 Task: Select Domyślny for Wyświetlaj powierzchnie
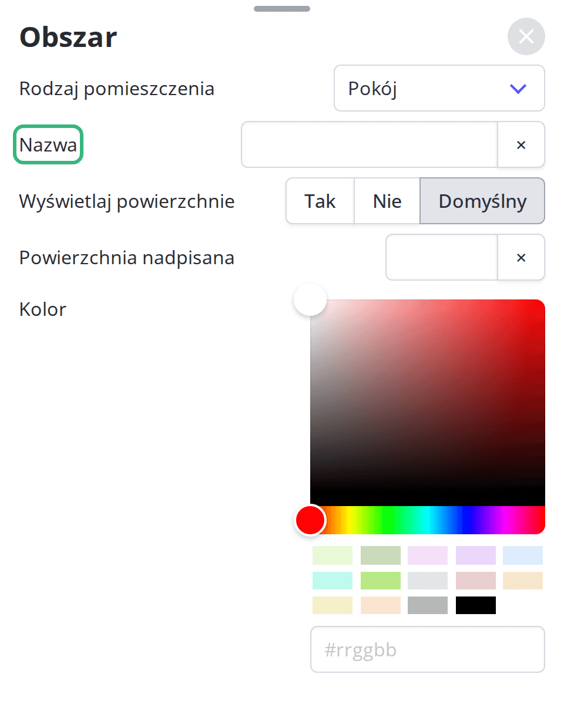[482, 201]
